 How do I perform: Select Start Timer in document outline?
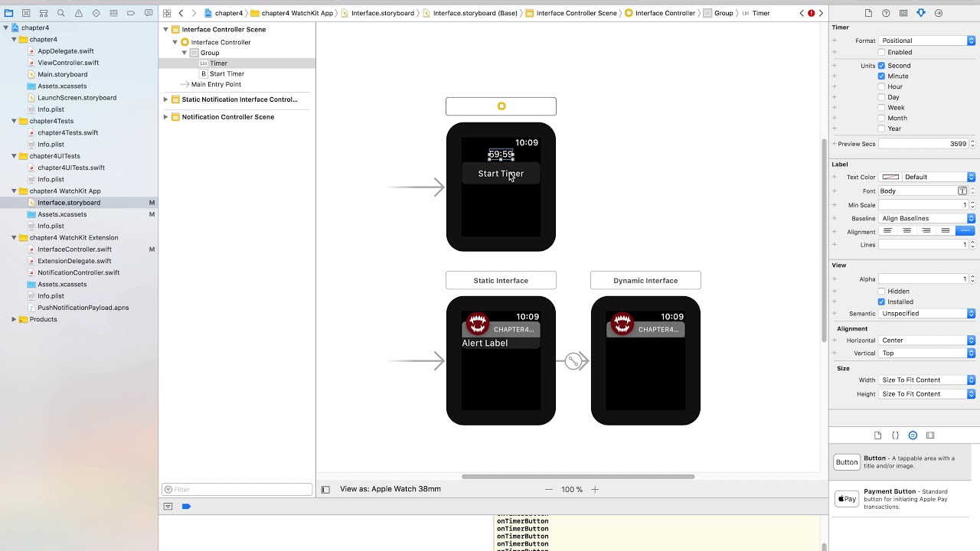[227, 74]
